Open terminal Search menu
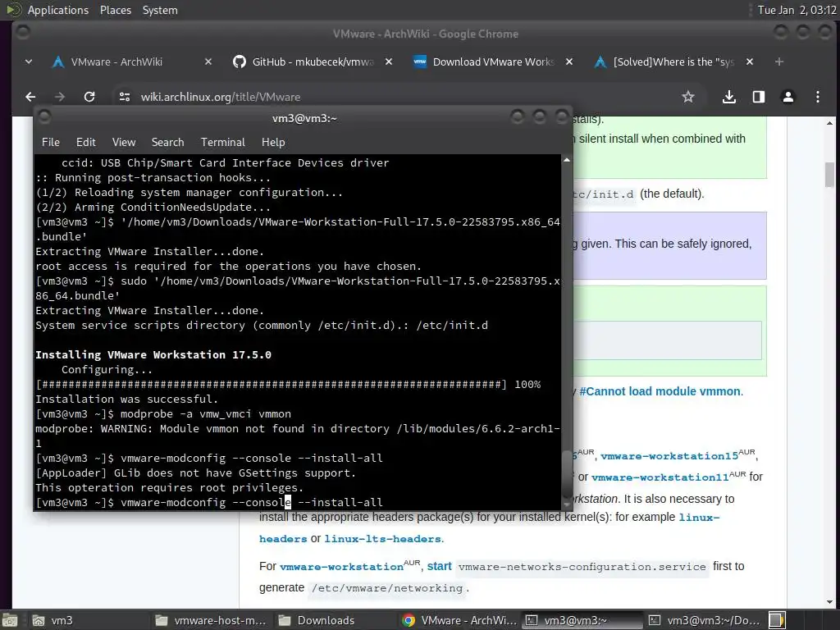Screen dimensions: 840x630 167,142
